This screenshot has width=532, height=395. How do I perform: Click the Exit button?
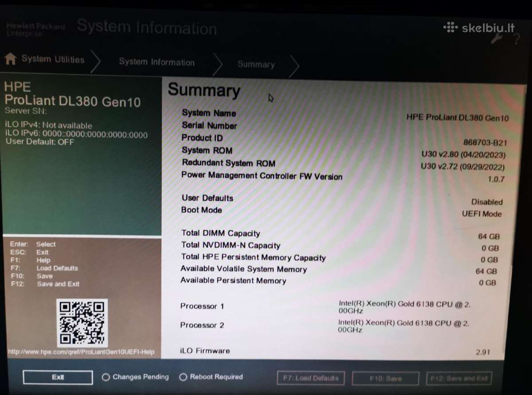point(58,377)
